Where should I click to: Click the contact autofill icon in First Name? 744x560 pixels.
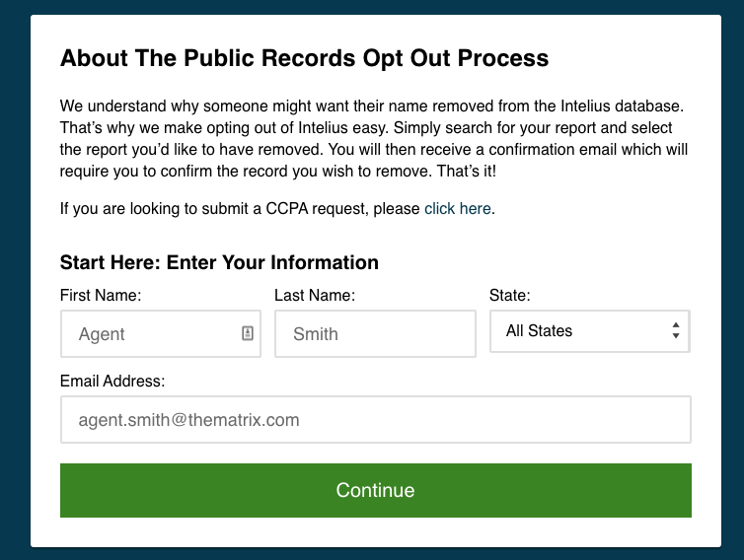[248, 333]
